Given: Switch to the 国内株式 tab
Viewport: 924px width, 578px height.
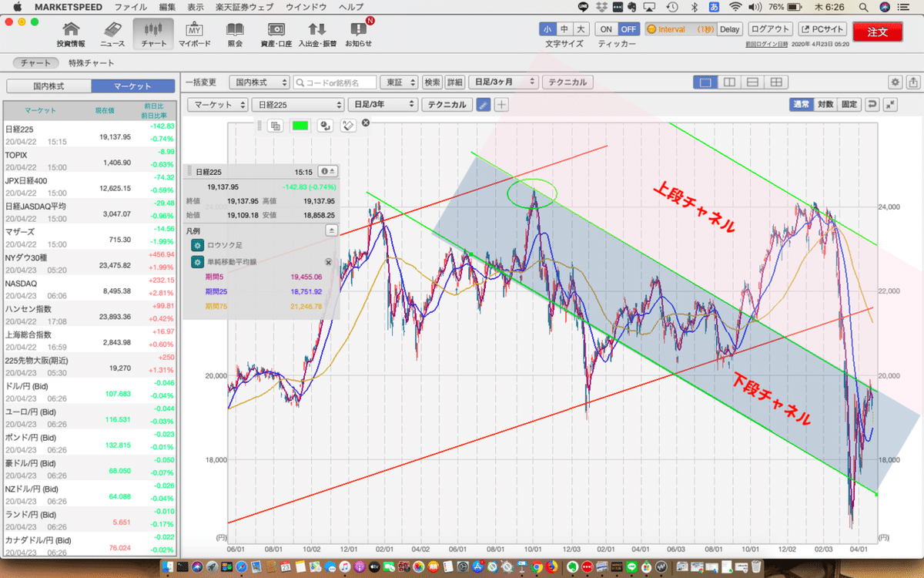Looking at the screenshot, I should pyautogui.click(x=48, y=86).
